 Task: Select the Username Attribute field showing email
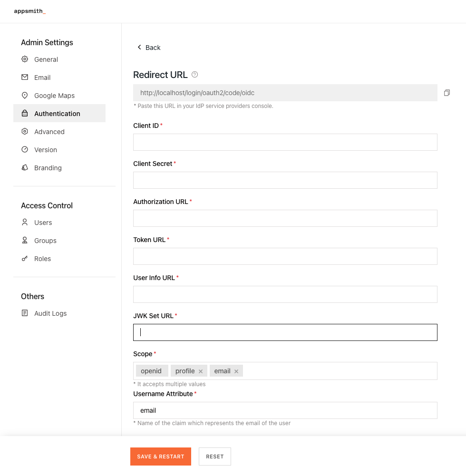click(285, 410)
